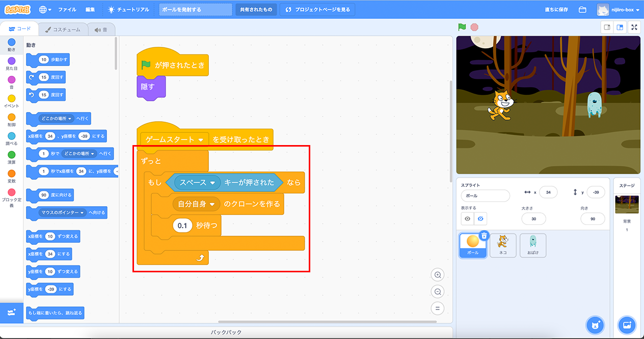644x339 pixels.
Task: Select the おばけ sprite thumbnail
Action: (533, 245)
